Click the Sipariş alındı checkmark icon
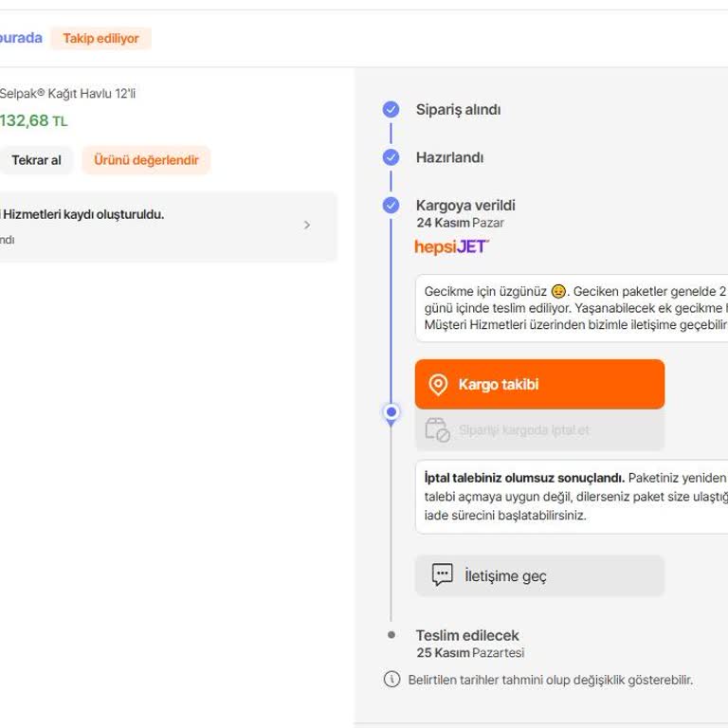The height and width of the screenshot is (728, 728). [391, 110]
